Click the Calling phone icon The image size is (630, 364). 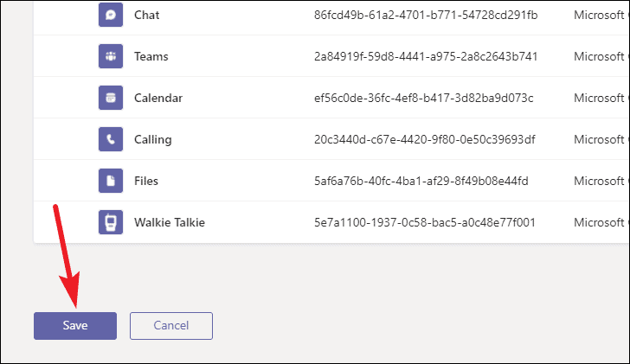111,140
